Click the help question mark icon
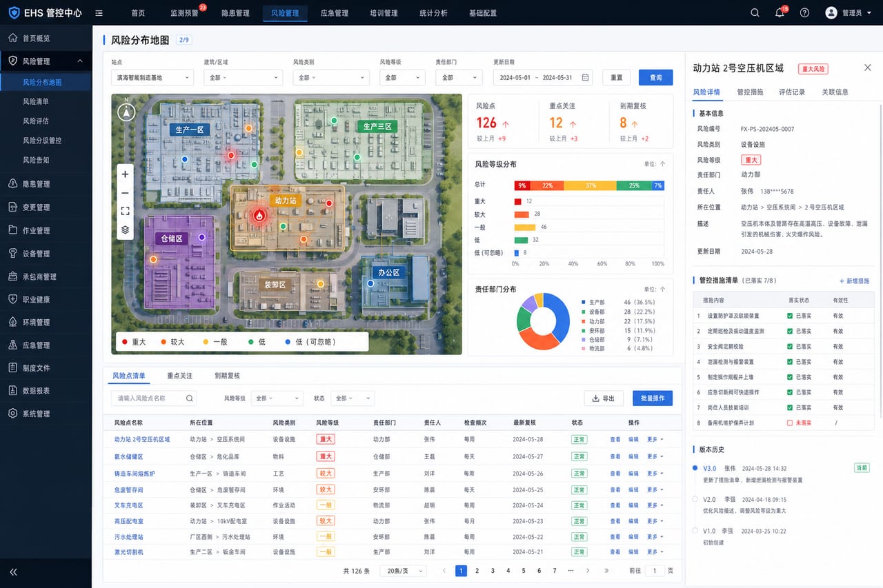Screen dimensions: 883x588 tap(804, 12)
